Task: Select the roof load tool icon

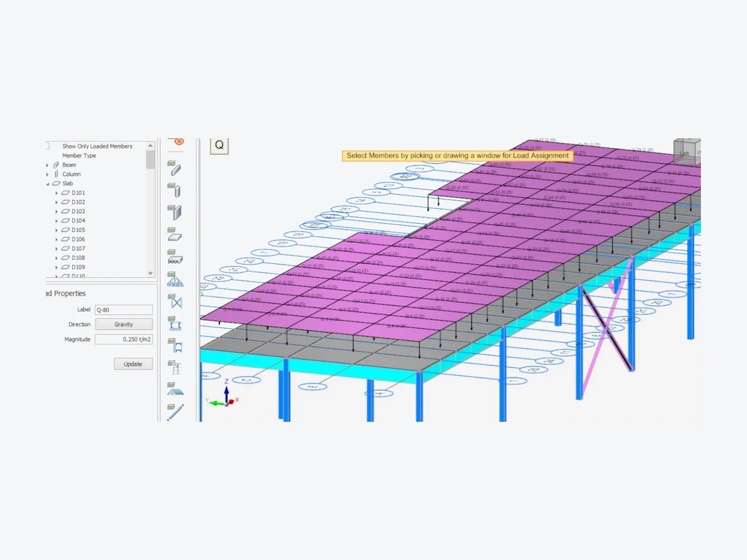Action: (x=175, y=390)
